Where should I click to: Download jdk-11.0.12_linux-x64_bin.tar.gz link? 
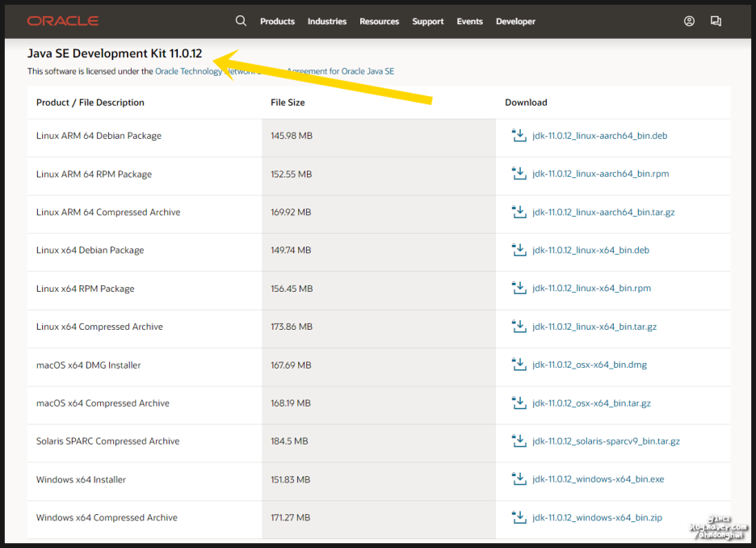tap(594, 327)
